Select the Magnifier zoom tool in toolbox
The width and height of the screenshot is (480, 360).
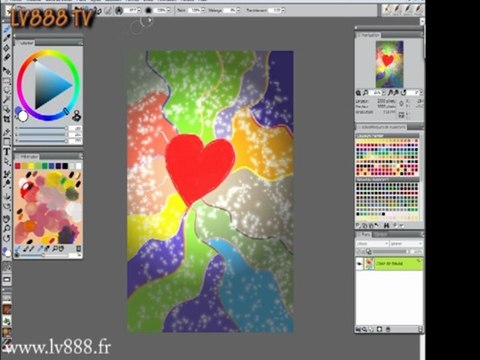7,228
